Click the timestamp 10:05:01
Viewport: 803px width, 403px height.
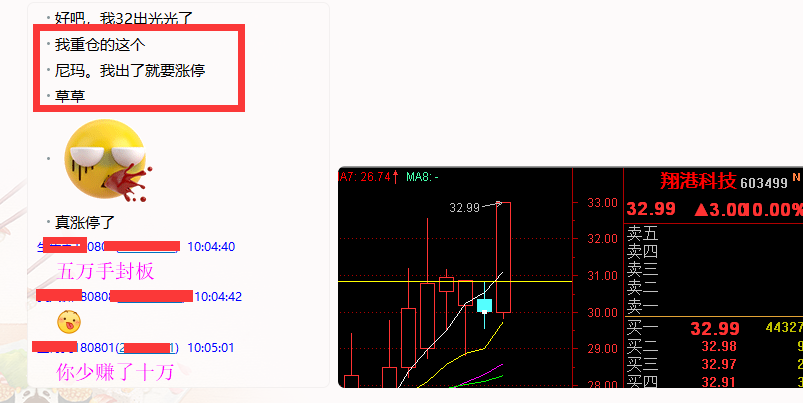pyautogui.click(x=210, y=348)
